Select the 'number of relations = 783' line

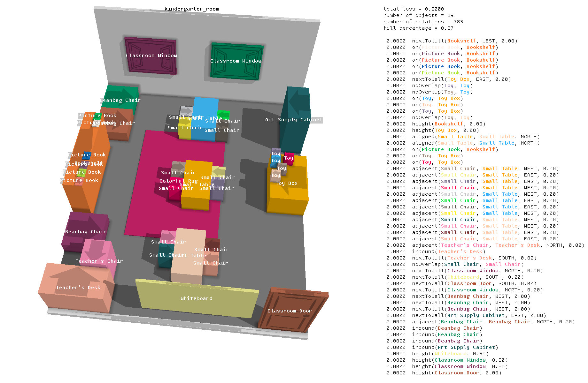pos(423,22)
